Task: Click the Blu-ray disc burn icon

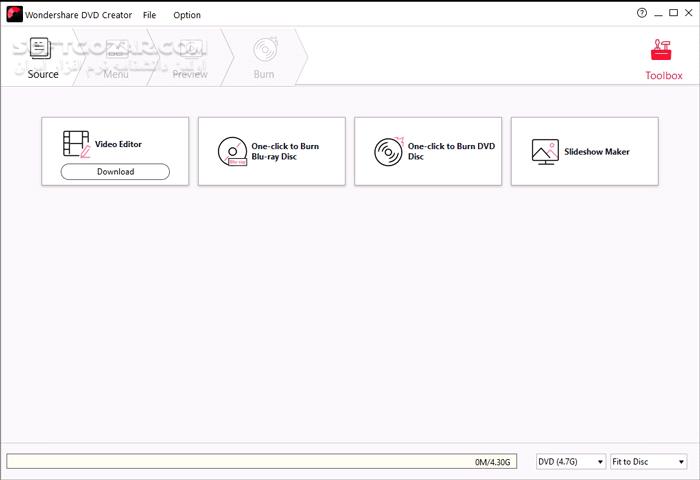Action: [x=232, y=151]
